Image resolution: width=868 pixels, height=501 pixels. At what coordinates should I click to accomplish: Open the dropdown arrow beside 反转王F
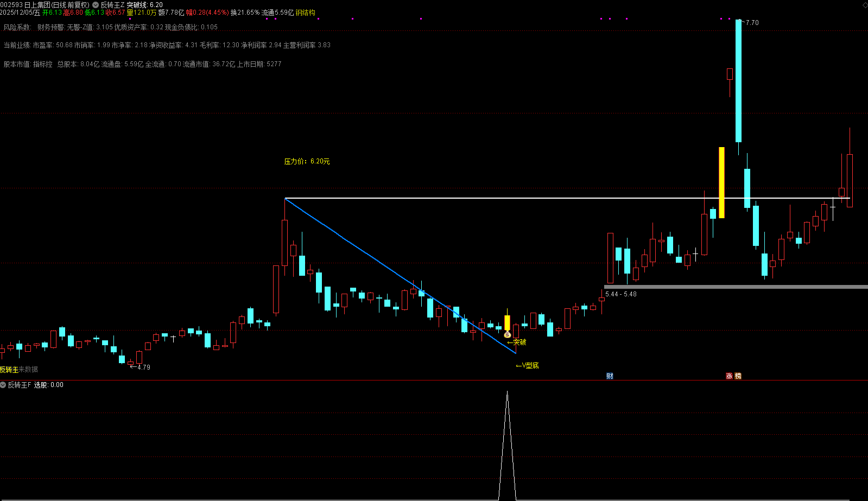click(3, 385)
